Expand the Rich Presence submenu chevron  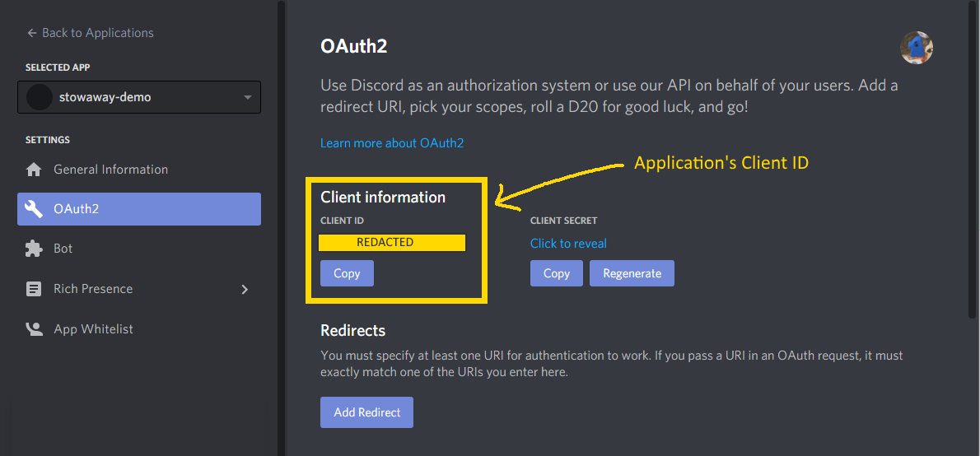coord(245,289)
